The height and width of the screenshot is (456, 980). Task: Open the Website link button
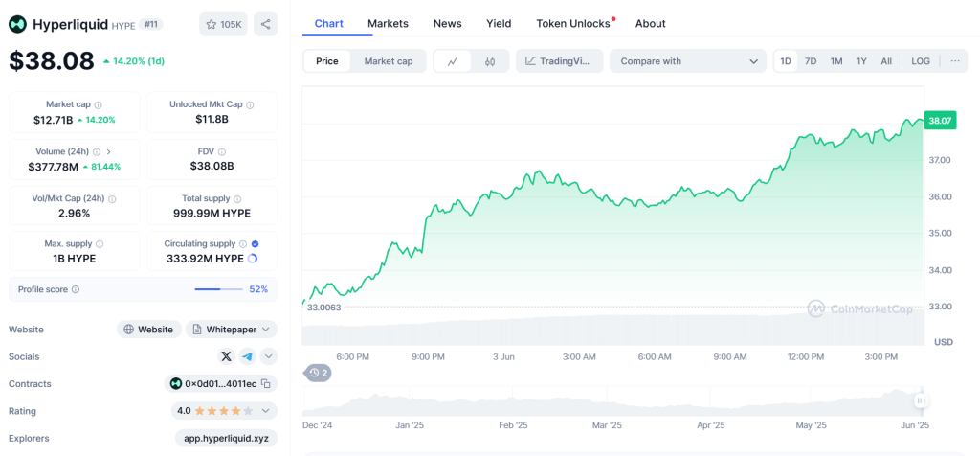(x=149, y=329)
